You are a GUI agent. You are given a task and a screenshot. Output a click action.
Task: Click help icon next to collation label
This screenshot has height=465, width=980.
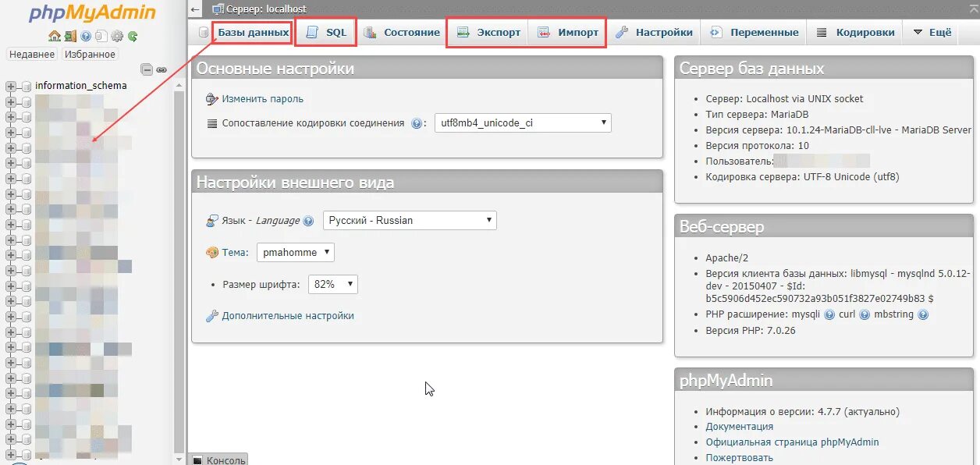(x=417, y=123)
